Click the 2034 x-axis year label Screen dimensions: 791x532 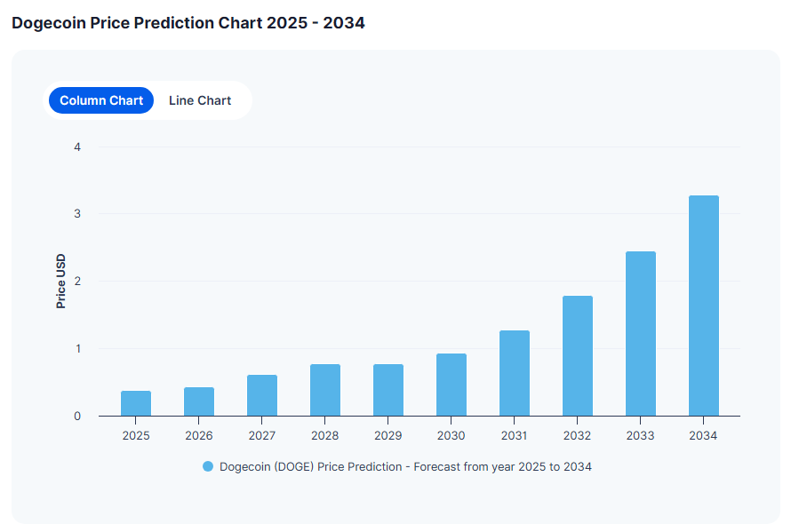click(703, 436)
